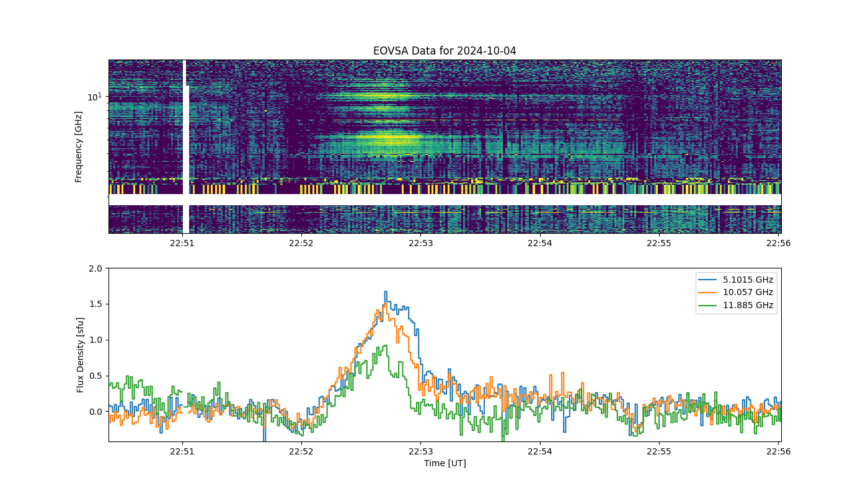Click the 22:54 tick under the flux plot
868x496 pixels.
[x=539, y=451]
